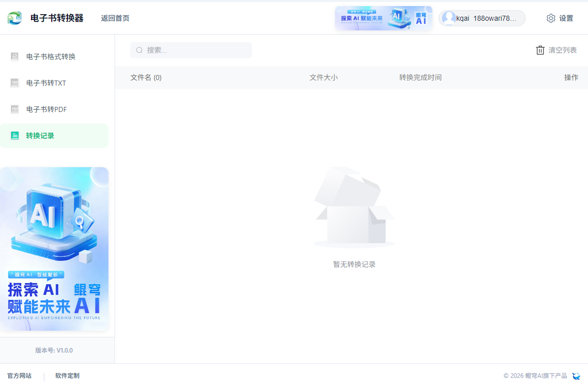Select the 电子书格式转换 sidebar icon

(x=15, y=57)
